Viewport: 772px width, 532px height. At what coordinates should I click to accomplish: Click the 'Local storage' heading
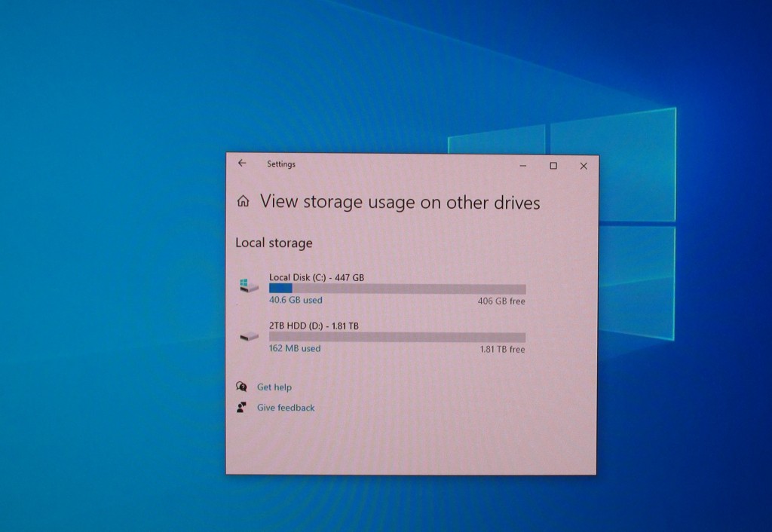pos(274,243)
